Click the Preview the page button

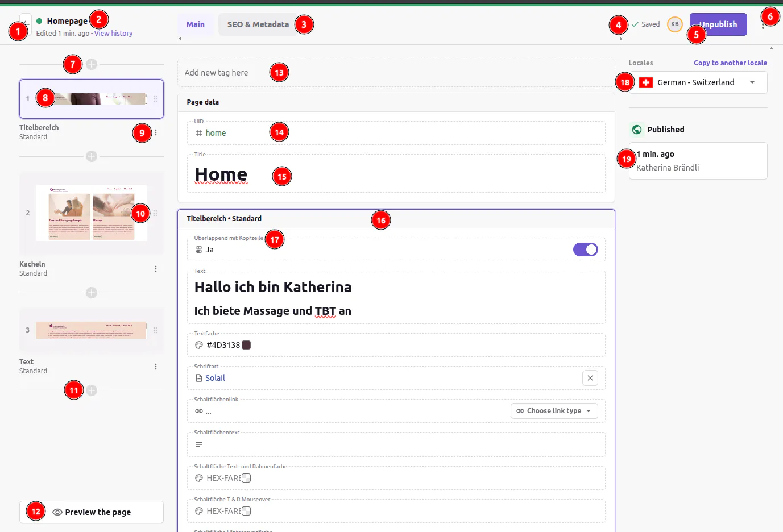point(92,512)
